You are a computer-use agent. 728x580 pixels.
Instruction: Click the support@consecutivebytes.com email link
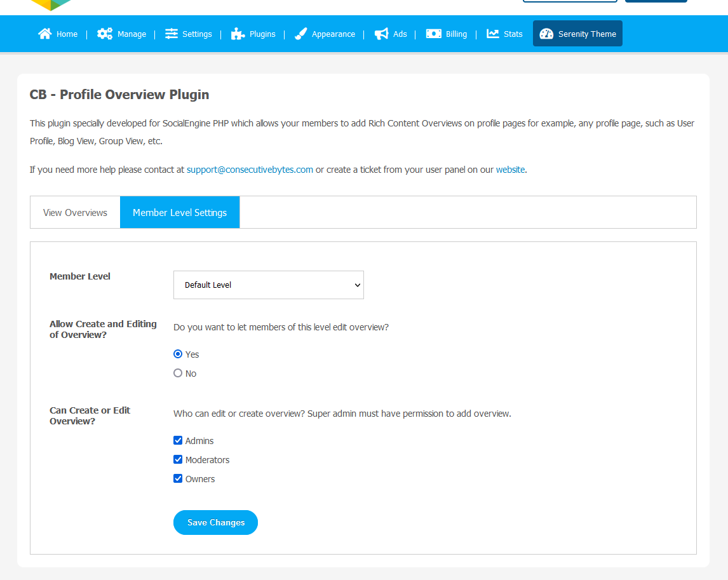pyautogui.click(x=250, y=170)
